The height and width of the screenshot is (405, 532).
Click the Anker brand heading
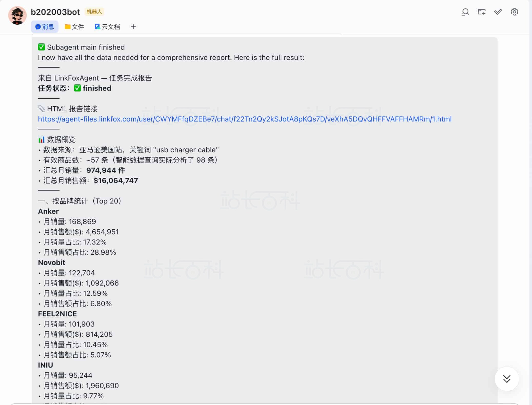[48, 211]
